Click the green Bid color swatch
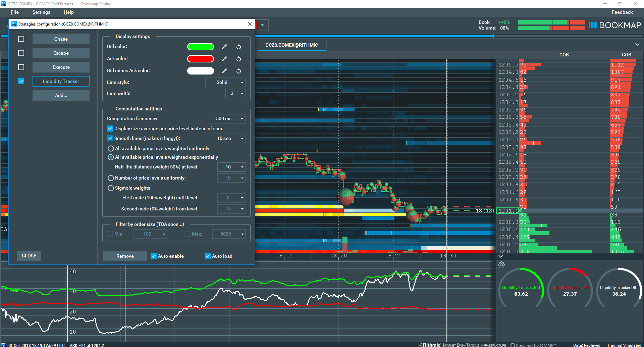644x347 pixels. (x=200, y=47)
